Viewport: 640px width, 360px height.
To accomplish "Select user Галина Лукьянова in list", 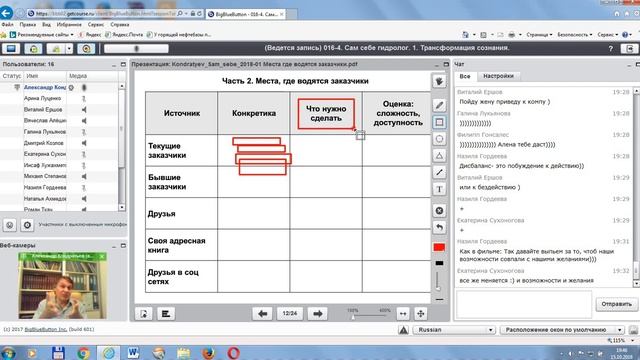I will pos(60,132).
